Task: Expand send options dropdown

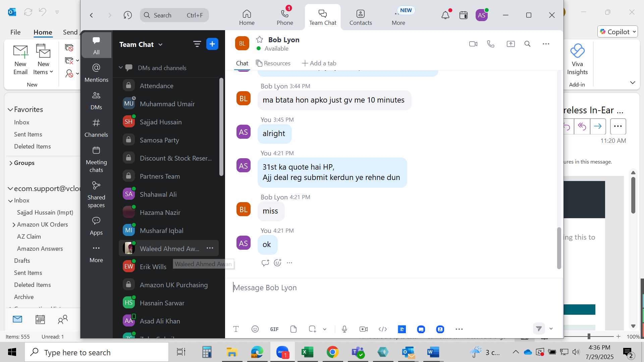Action: [551, 329]
